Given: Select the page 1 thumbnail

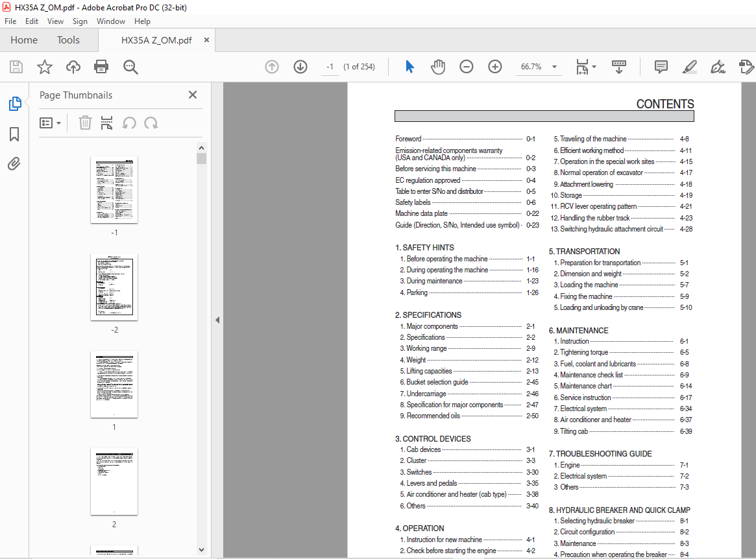Looking at the screenshot, I should pos(114,385).
